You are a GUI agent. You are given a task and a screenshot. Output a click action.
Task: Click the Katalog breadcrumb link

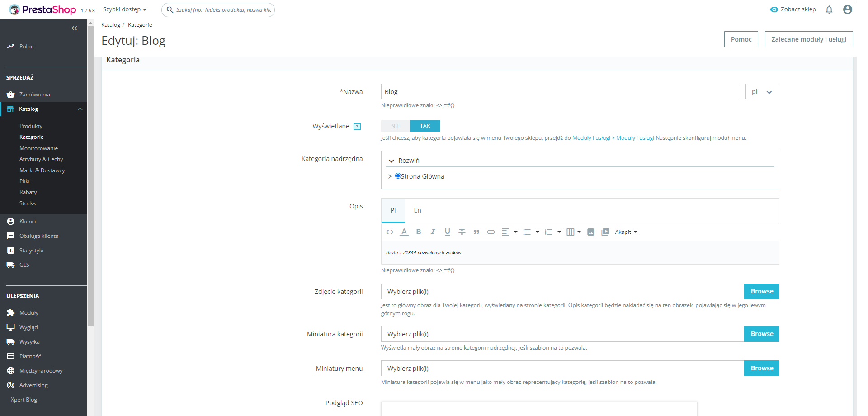(111, 25)
